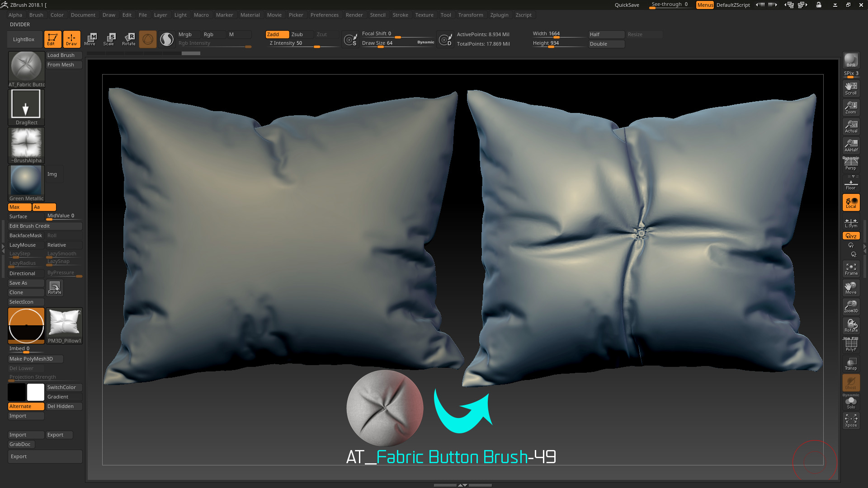Click the GrabDoc button
868x488 pixels.
[22, 444]
